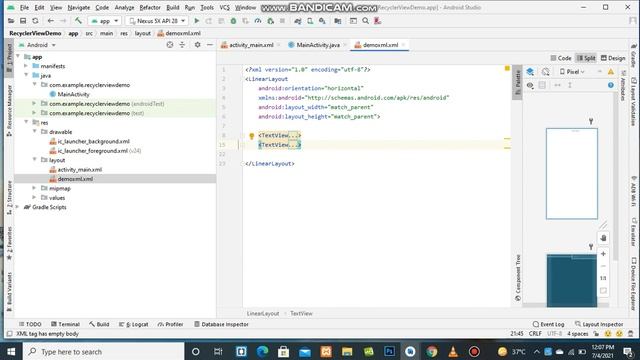The image size is (640, 360).
Task: Open the Analyze menu
Action: pyautogui.click(x=124, y=7)
